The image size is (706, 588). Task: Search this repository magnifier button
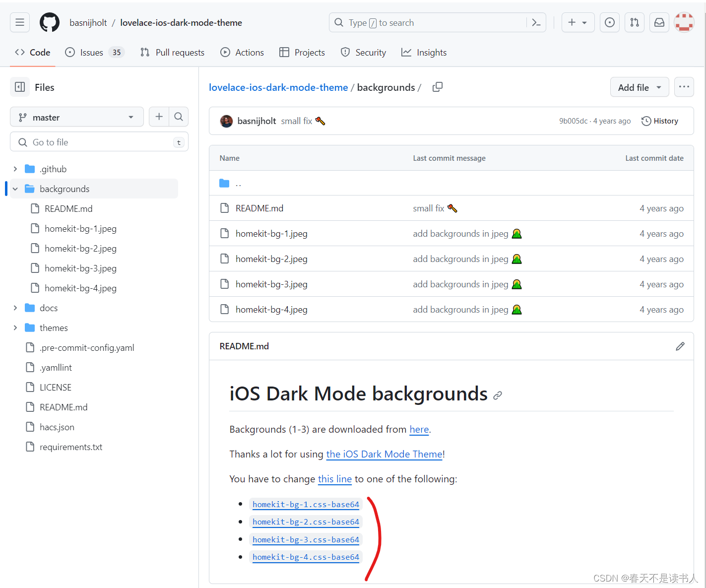(179, 117)
